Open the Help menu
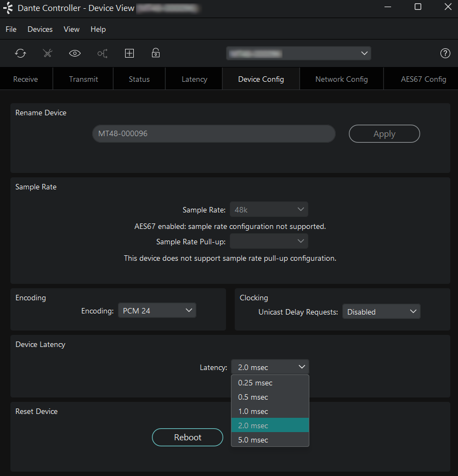 98,29
